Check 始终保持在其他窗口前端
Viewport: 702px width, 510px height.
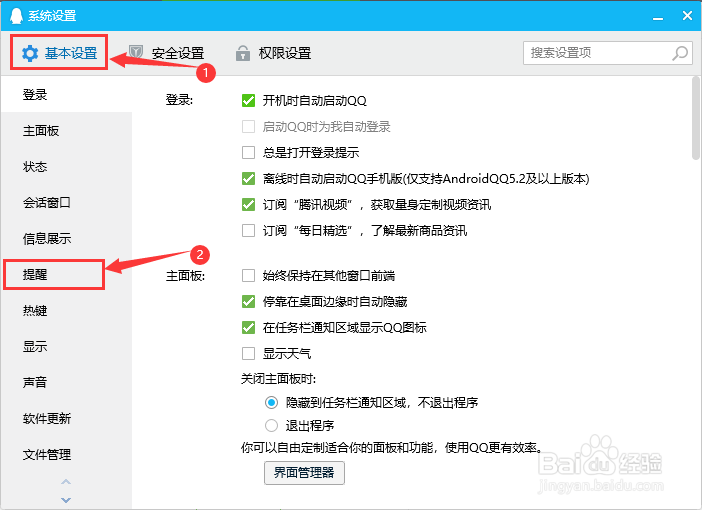point(248,275)
